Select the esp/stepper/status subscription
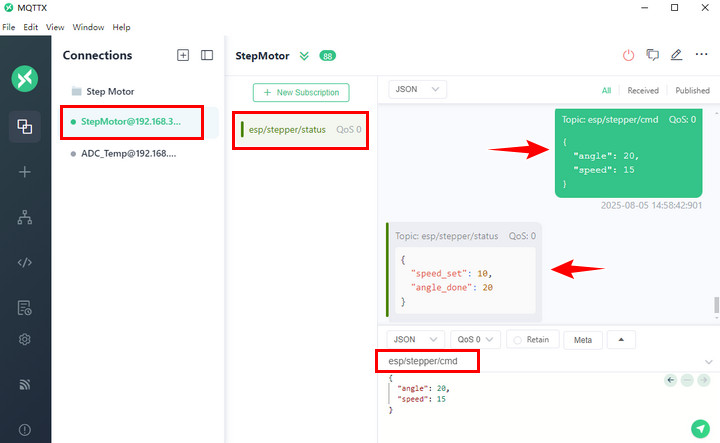Image resolution: width=720 pixels, height=443 pixels. (x=301, y=130)
